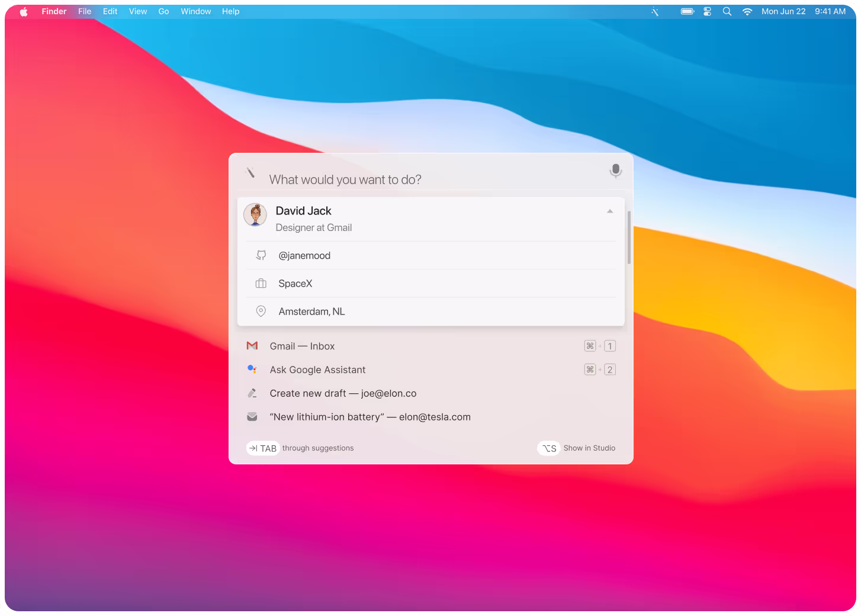Click the location pin beside Amsterdam, NL

261,311
